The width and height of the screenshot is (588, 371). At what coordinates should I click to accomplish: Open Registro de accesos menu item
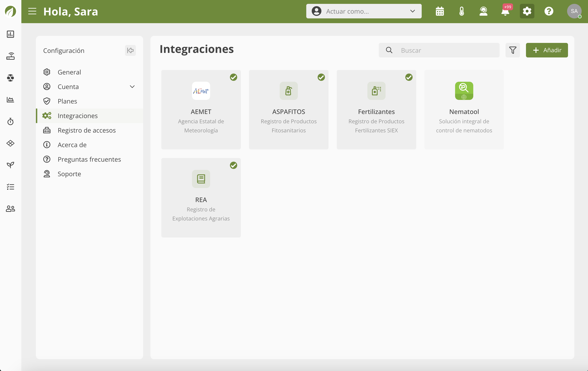coord(86,130)
